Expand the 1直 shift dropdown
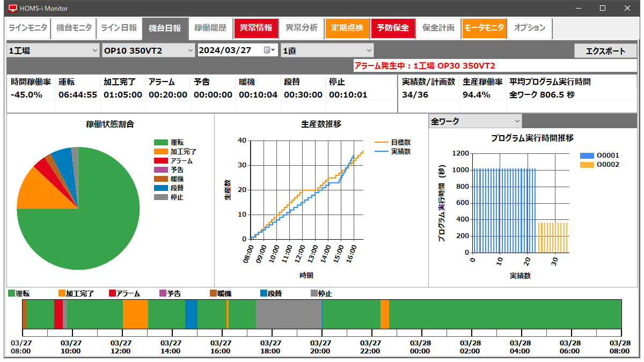 tap(327, 50)
